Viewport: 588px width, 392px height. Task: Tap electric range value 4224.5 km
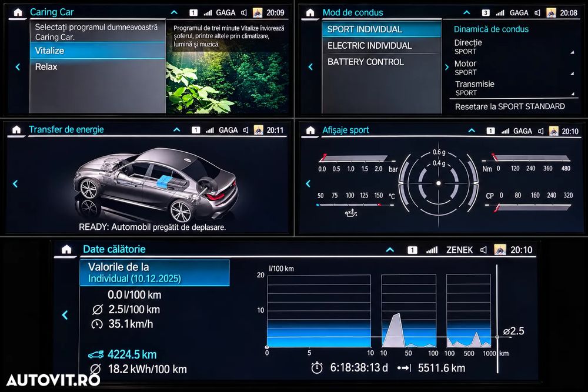click(132, 354)
